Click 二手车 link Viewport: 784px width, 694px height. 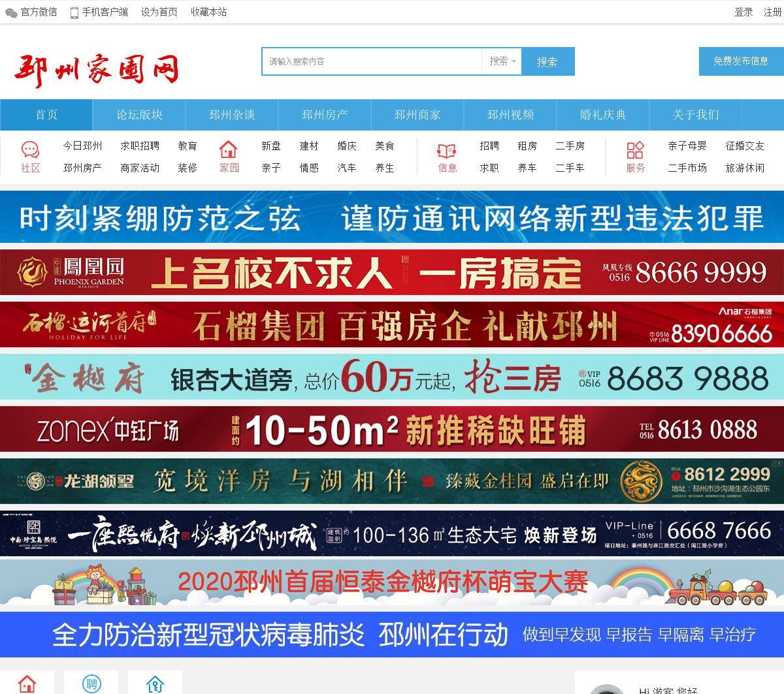pyautogui.click(x=570, y=168)
